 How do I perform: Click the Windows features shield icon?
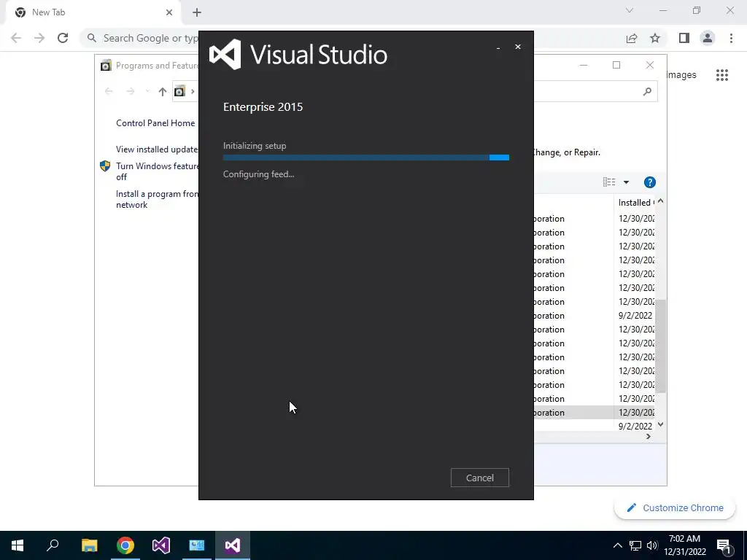pyautogui.click(x=105, y=166)
